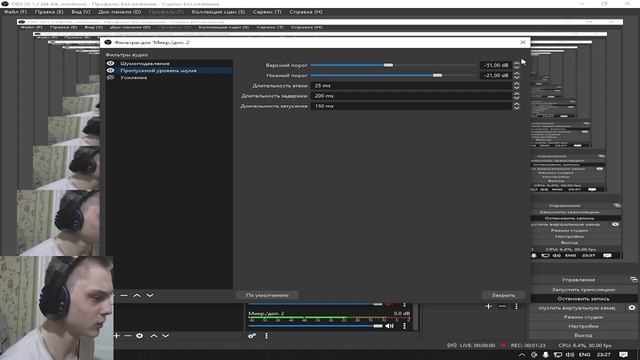Image resolution: width=640 pixels, height=360 pixels.
Task: Close the Фильтры dialog with the X
Action: pos(523,42)
